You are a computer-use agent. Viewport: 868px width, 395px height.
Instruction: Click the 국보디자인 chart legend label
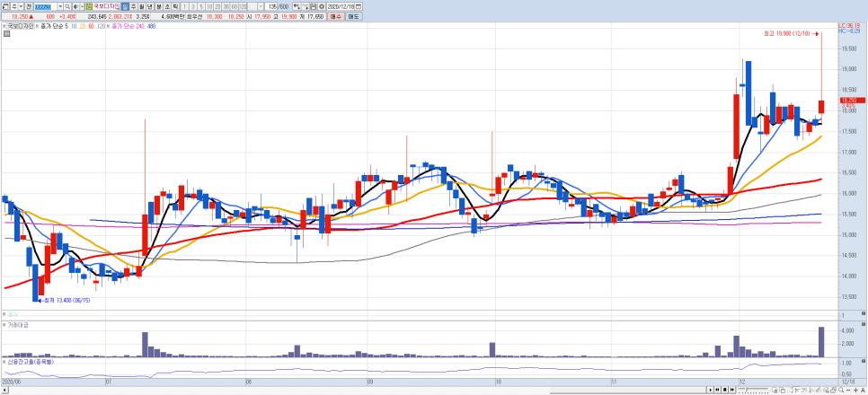pyautogui.click(x=21, y=26)
